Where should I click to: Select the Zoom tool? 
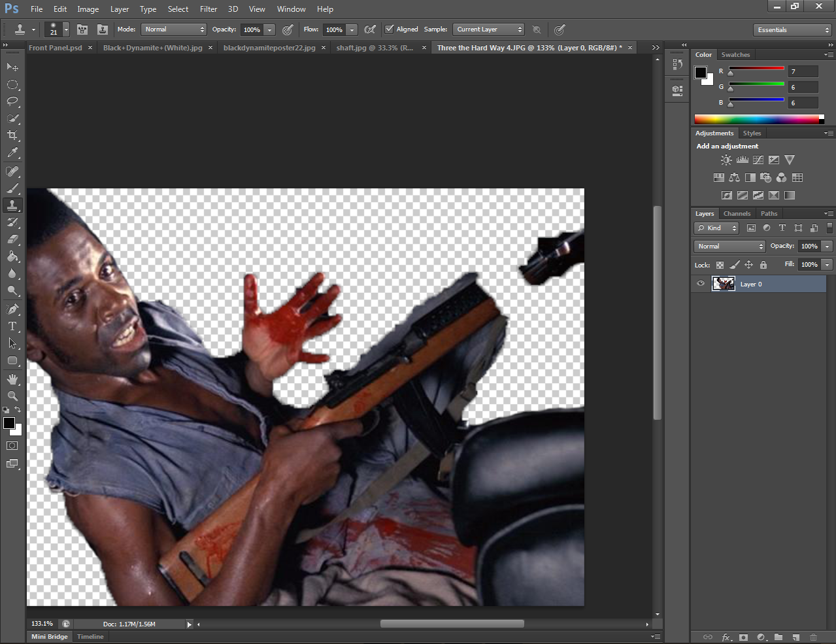[x=12, y=396]
